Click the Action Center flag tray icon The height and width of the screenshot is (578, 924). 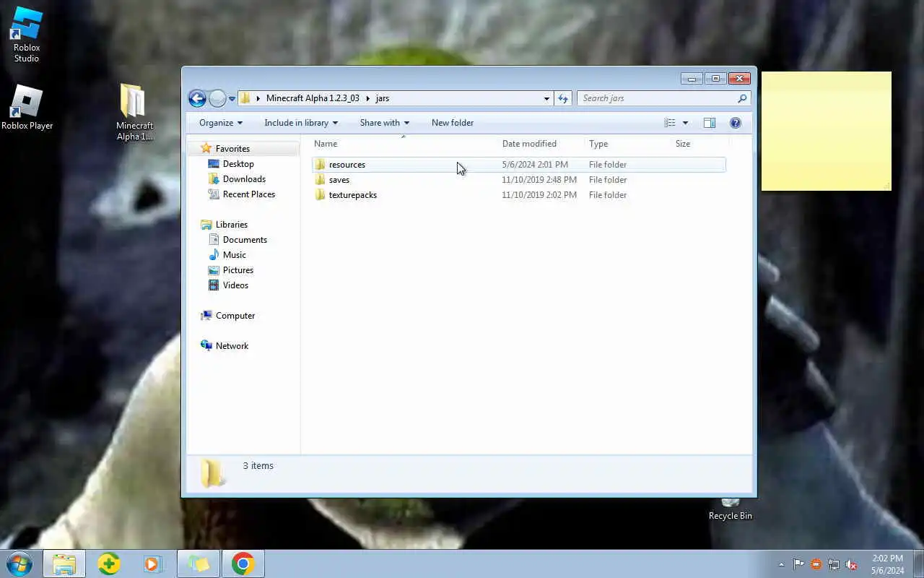(x=798, y=564)
